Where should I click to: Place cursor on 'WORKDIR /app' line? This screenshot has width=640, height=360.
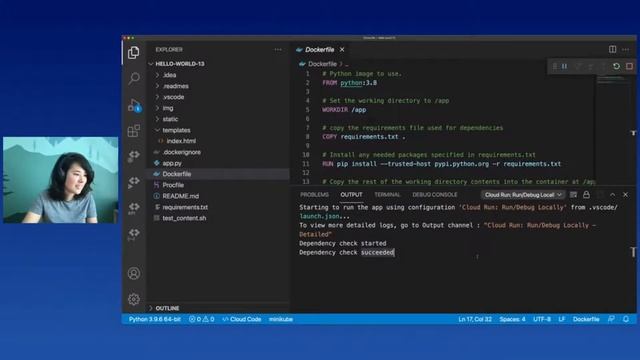[344, 110]
